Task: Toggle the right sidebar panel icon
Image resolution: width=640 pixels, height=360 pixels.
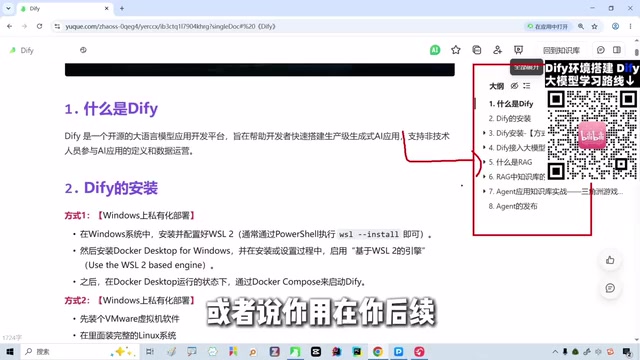Action: pyautogui.click(x=617, y=50)
